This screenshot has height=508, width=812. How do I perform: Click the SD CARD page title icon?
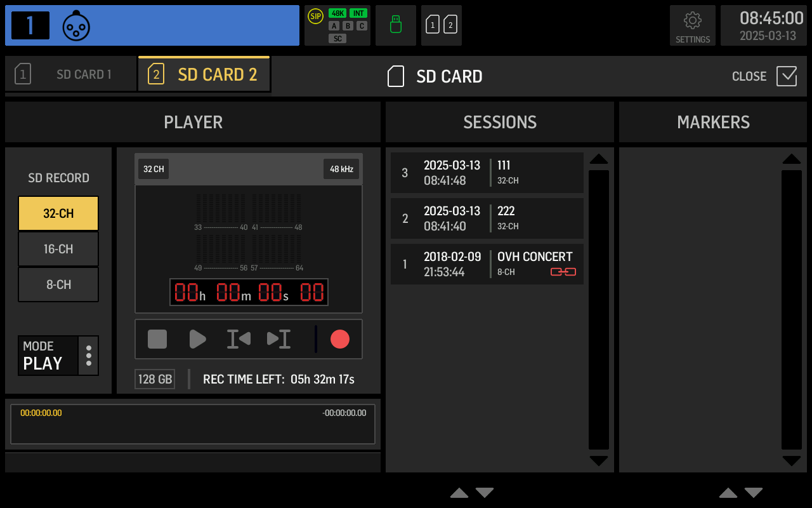(396, 76)
